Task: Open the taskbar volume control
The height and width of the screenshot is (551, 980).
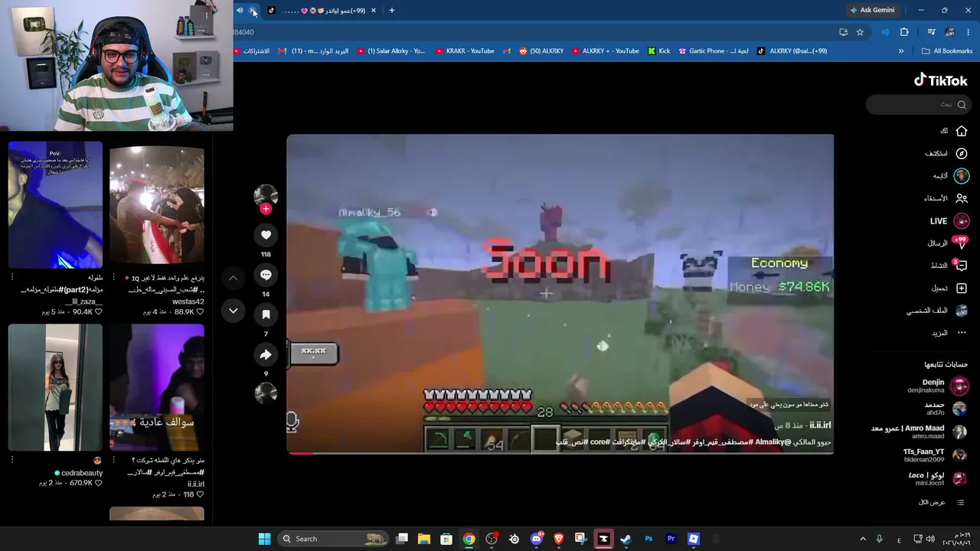Action: (930, 539)
